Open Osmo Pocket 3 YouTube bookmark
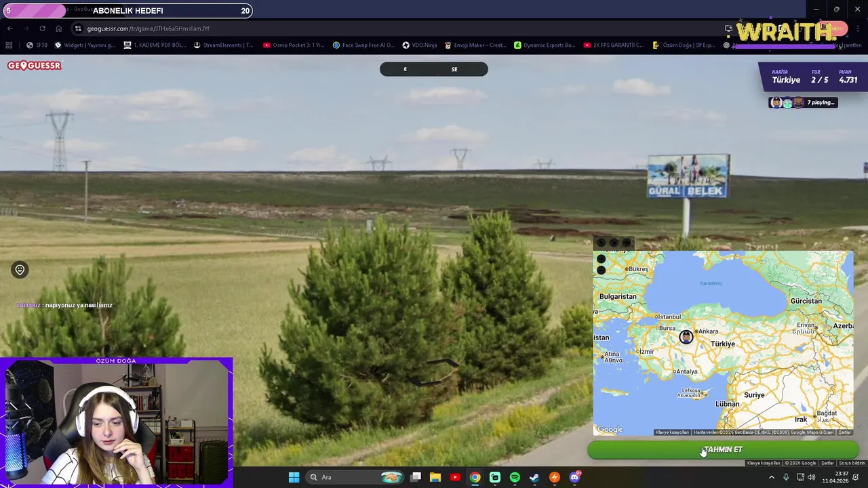868x488 pixels. [x=294, y=45]
